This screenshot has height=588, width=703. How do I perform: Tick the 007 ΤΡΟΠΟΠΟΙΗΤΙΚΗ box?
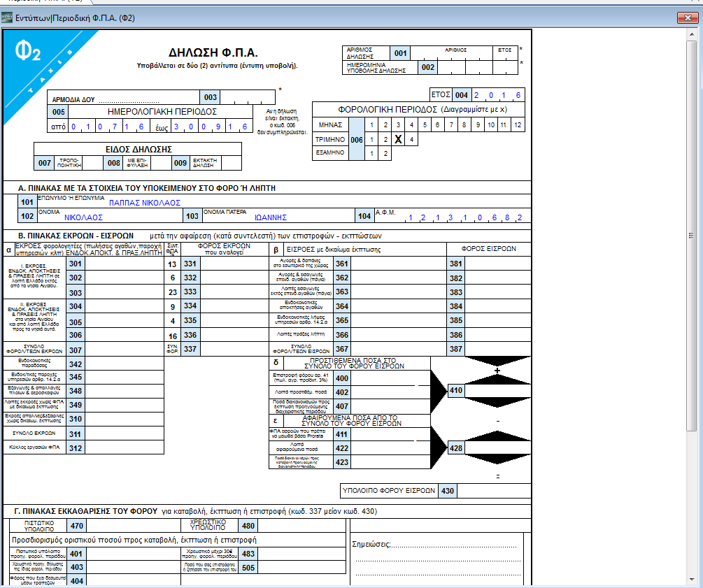click(93, 163)
